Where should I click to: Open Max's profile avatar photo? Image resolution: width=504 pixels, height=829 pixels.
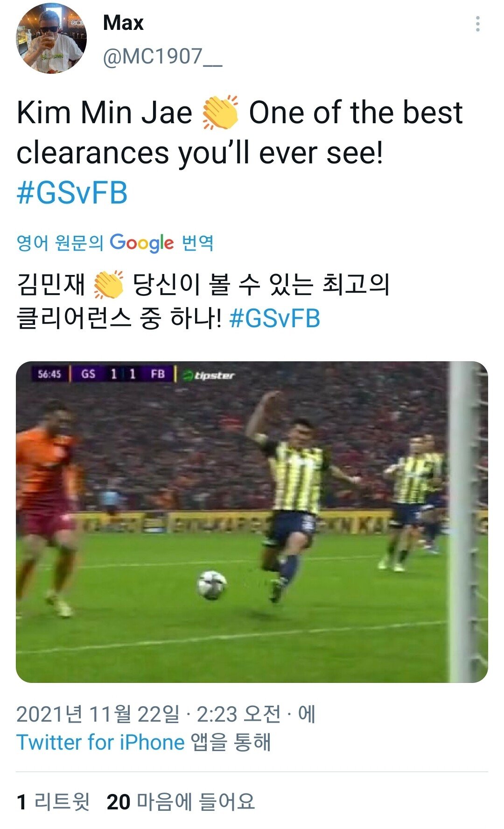pyautogui.click(x=51, y=38)
